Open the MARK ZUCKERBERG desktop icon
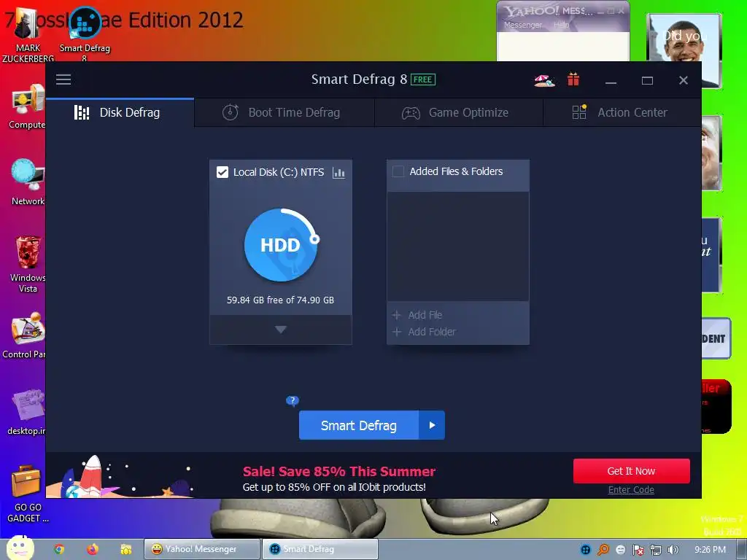 pos(28,36)
